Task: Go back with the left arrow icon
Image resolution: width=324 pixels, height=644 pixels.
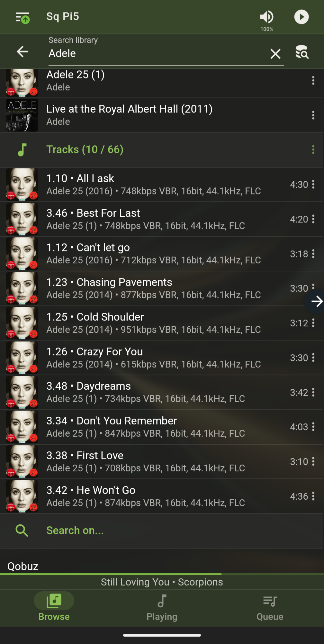Action: click(22, 51)
